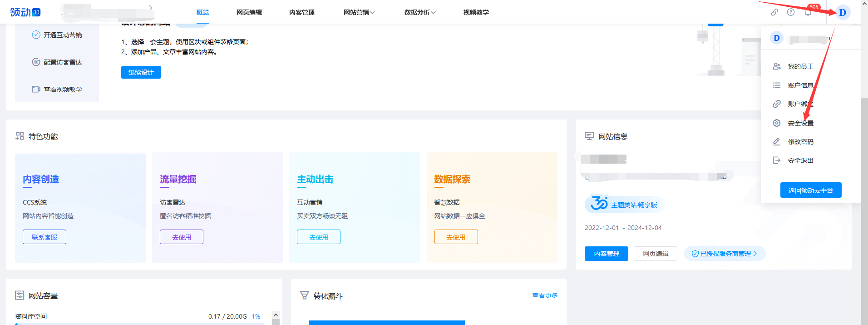Click shield icon in 已授权服务商管理
Image resolution: width=868 pixels, height=325 pixels.
coord(695,254)
